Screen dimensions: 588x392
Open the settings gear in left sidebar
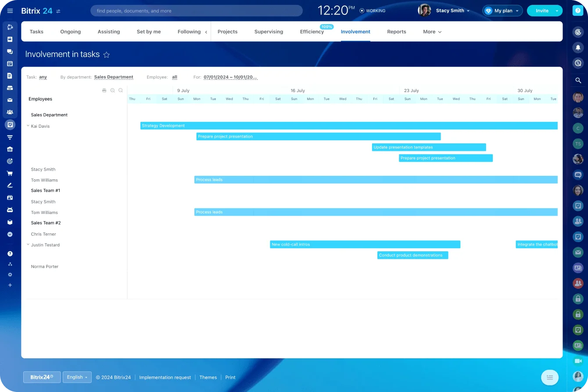pos(10,274)
